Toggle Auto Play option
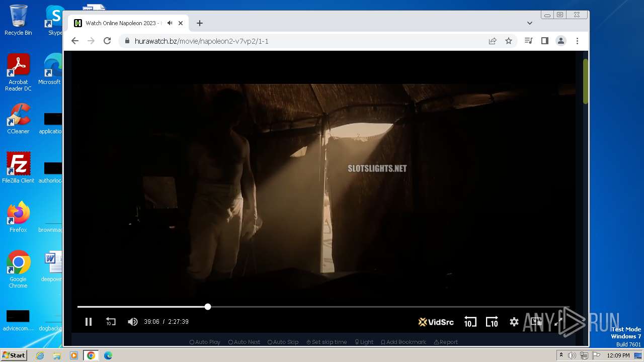 pos(205,342)
